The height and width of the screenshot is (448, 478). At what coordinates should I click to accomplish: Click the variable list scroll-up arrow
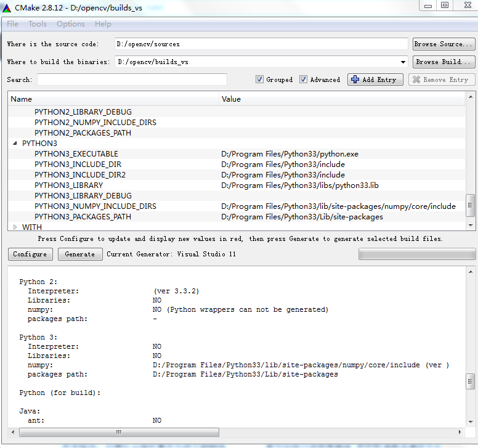point(471,97)
